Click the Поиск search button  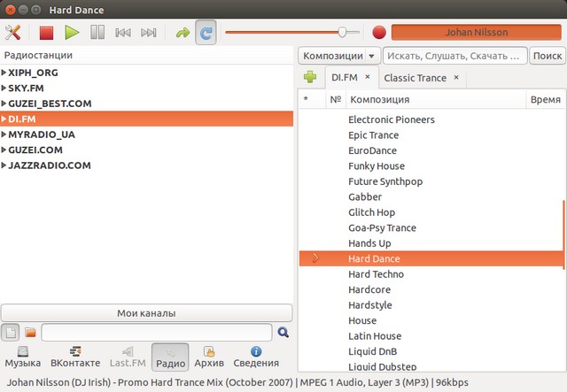point(548,56)
